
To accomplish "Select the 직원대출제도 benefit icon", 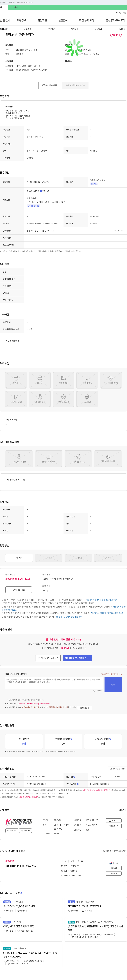I will [40, 399].
